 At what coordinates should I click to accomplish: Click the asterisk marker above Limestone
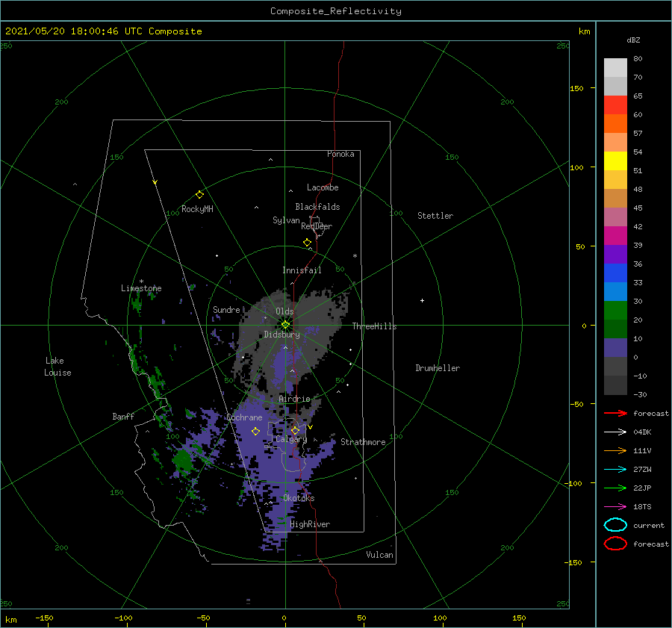pos(141,282)
